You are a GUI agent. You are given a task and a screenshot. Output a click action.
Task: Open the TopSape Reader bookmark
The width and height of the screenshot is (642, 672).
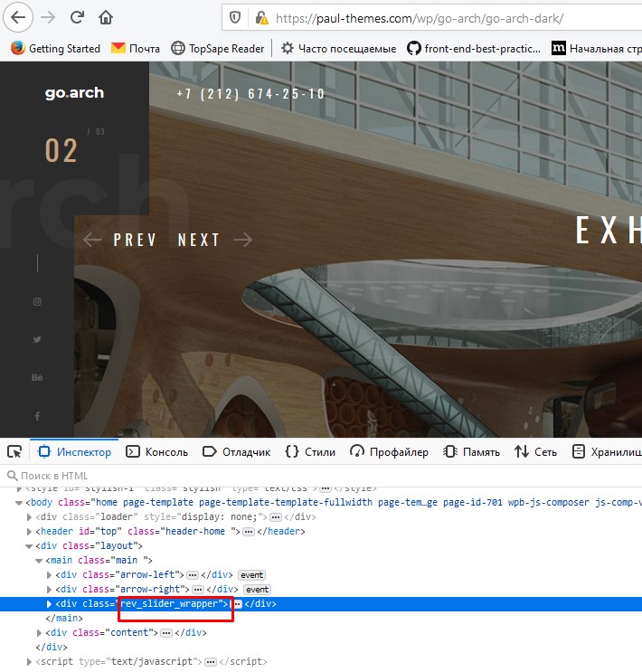pos(217,49)
